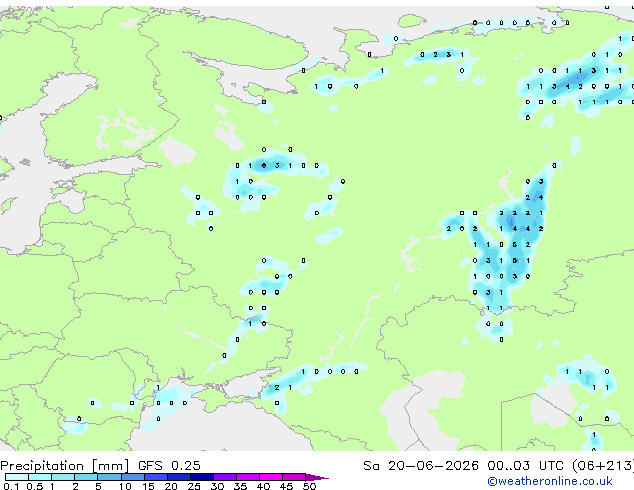Screen dimensions: 634x490
Task: Click the 15–20 mm legend swatch
Action: pos(155,477)
